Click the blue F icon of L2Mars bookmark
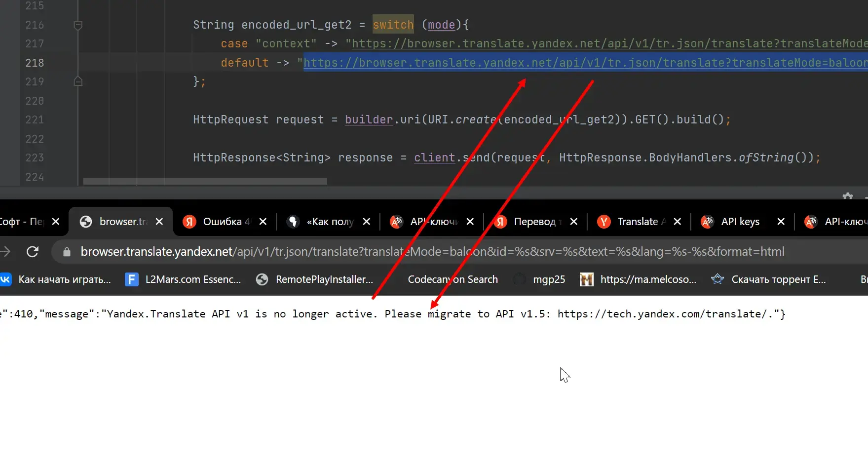Screen dimensions: 868x469 tap(131, 279)
